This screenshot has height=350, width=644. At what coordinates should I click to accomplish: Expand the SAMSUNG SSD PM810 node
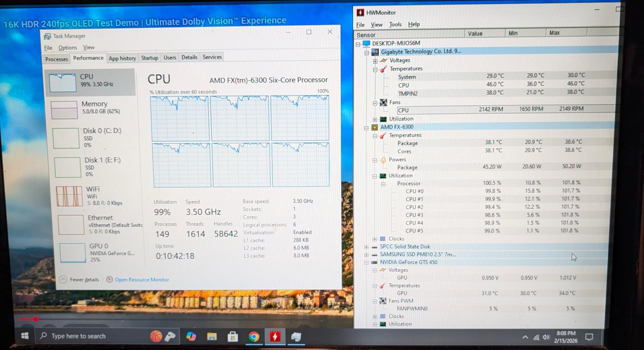coord(366,255)
